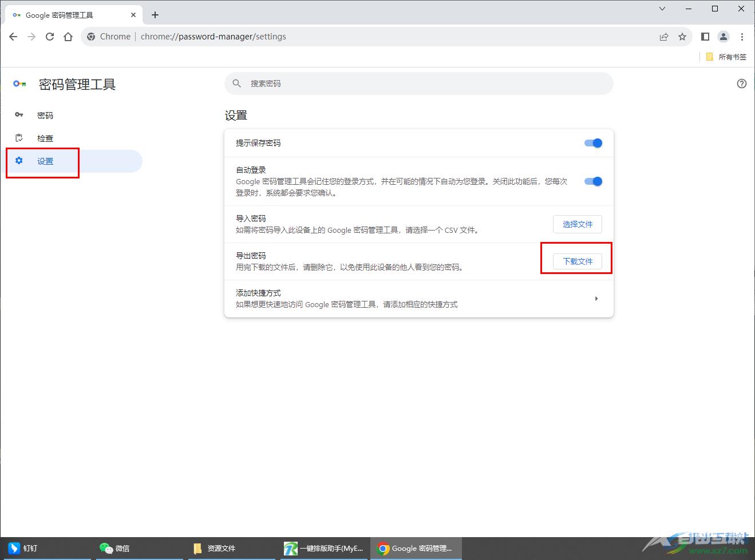Expand 添加快捷方式 arrow
Viewport: 755px width, 560px height.
tap(596, 299)
